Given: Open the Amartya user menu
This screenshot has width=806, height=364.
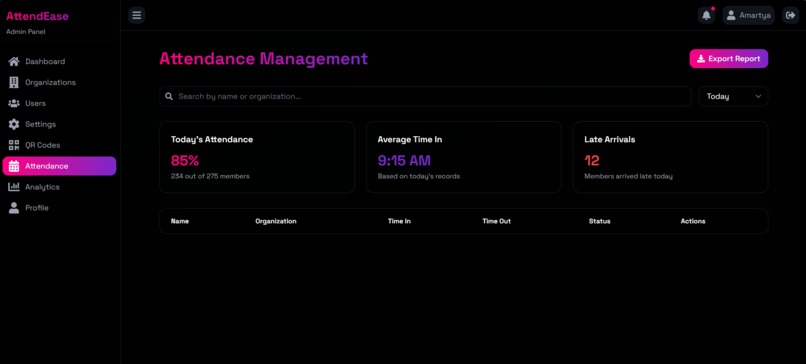Looking at the screenshot, I should (x=748, y=15).
